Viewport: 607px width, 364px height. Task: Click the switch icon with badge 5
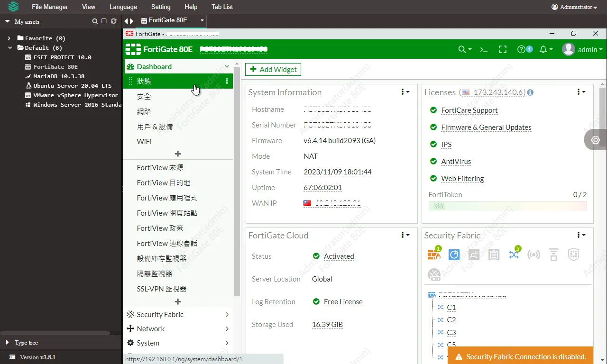[x=514, y=255]
